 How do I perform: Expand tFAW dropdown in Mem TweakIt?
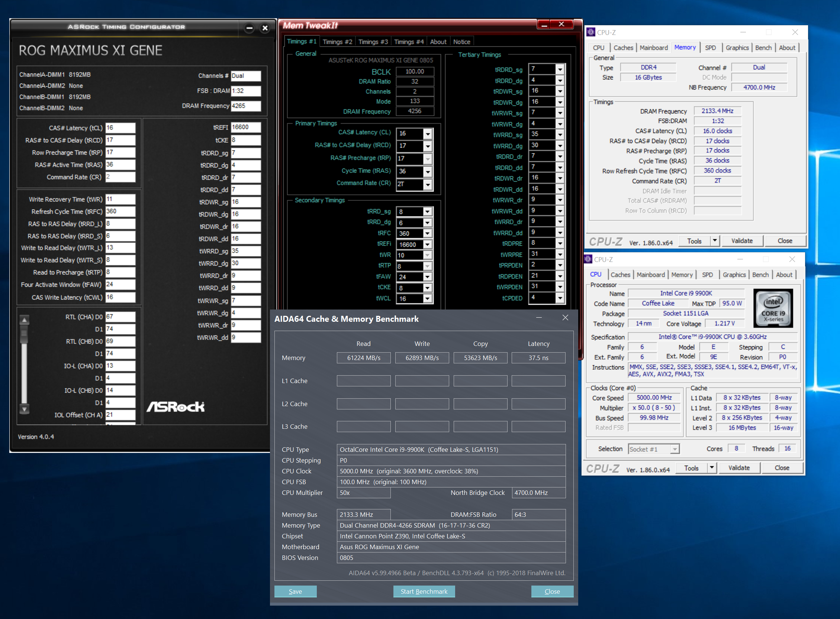click(428, 277)
